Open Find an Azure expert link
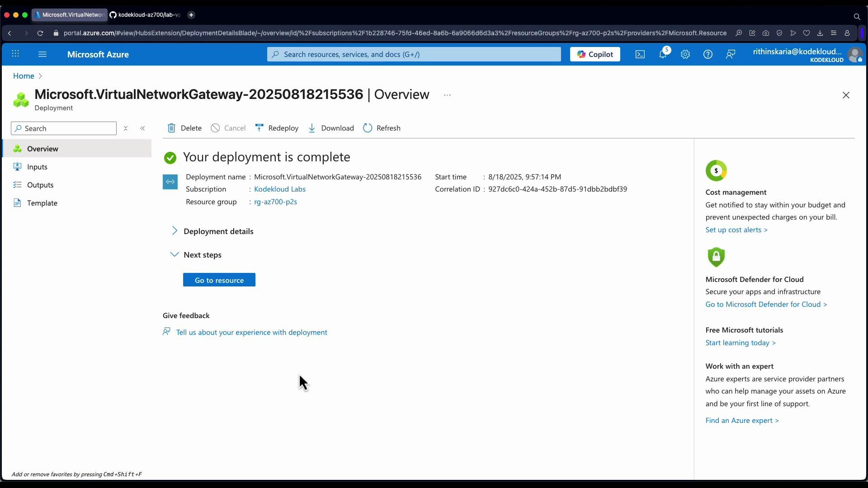Screen dimensions: 868x488 742,420
